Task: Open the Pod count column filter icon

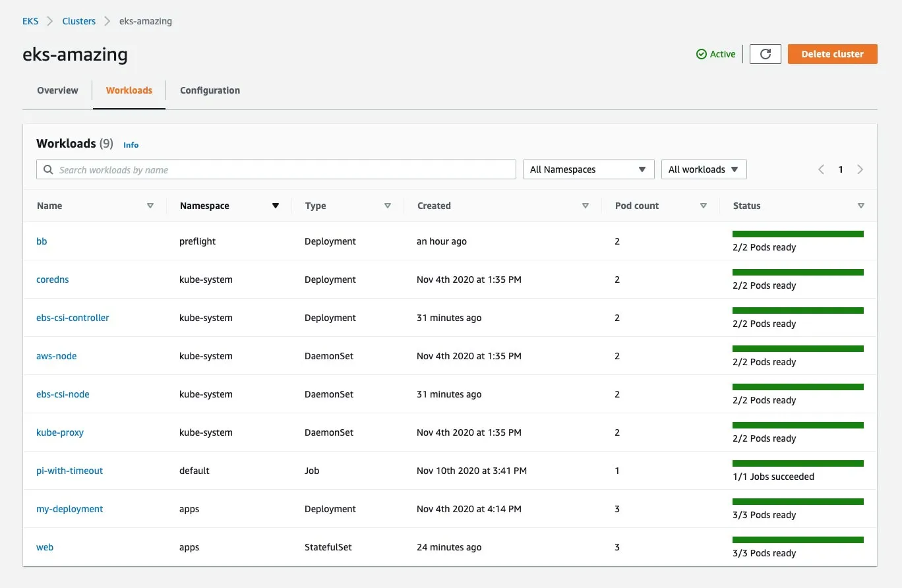Action: [704, 206]
